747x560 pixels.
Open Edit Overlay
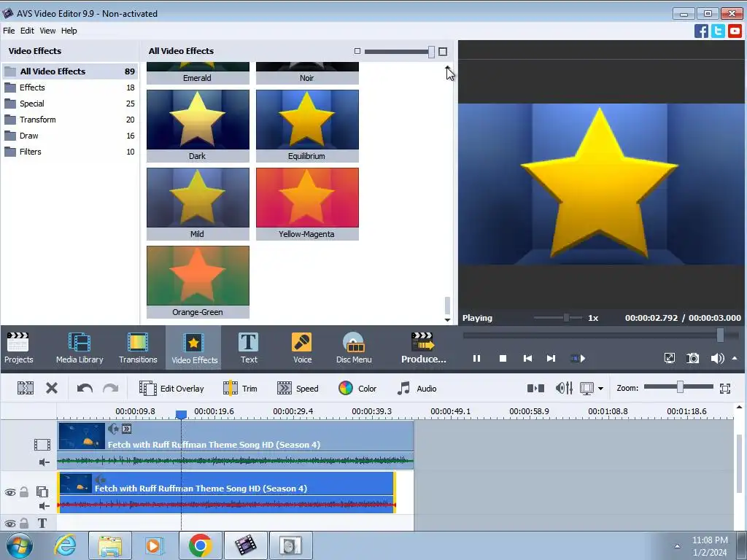click(171, 389)
